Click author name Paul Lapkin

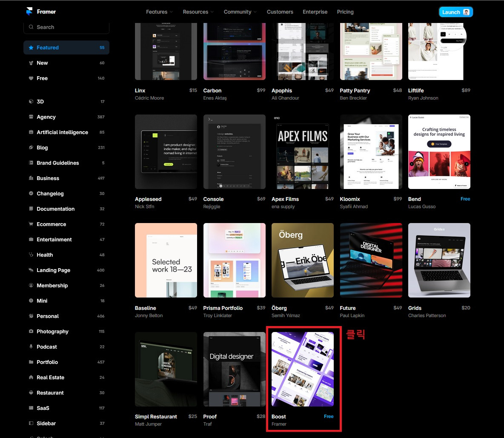352,315
